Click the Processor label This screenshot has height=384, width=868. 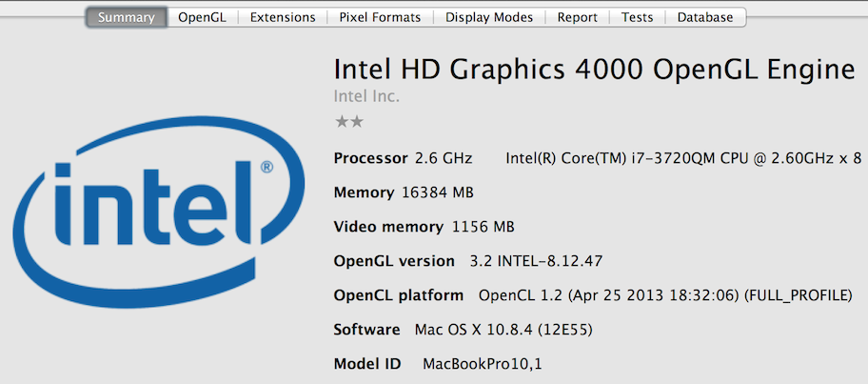pos(370,158)
